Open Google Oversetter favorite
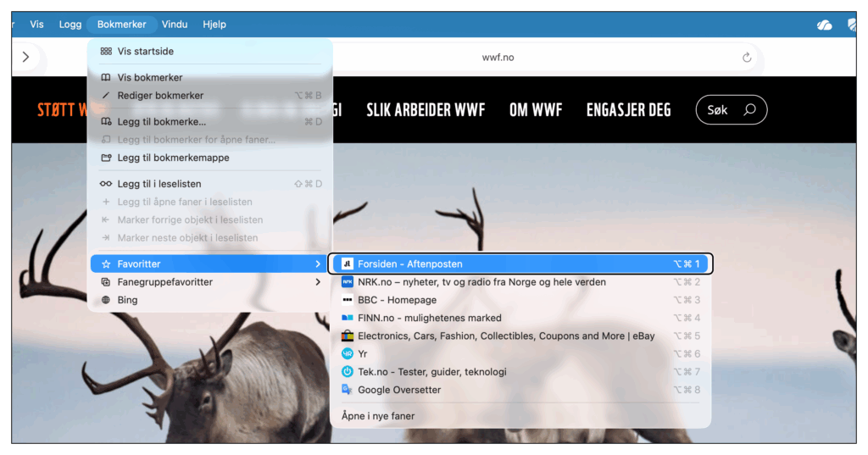 [x=520, y=390]
